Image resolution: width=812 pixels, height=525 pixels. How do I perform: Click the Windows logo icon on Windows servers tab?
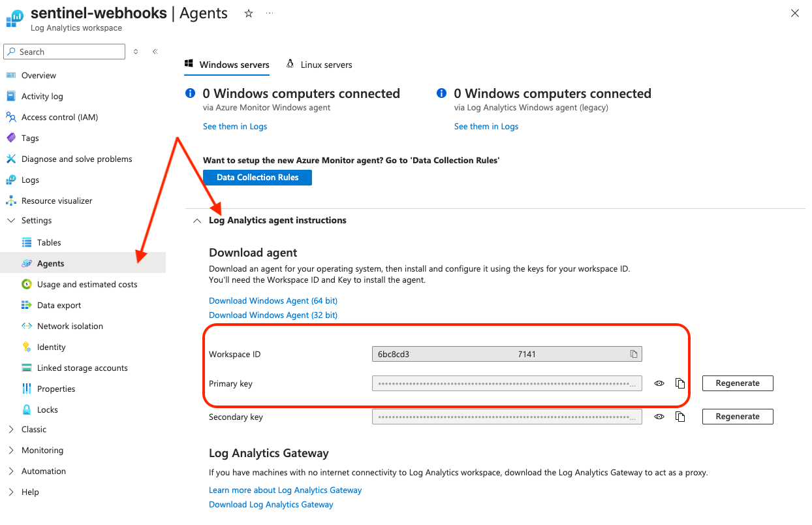(x=189, y=64)
